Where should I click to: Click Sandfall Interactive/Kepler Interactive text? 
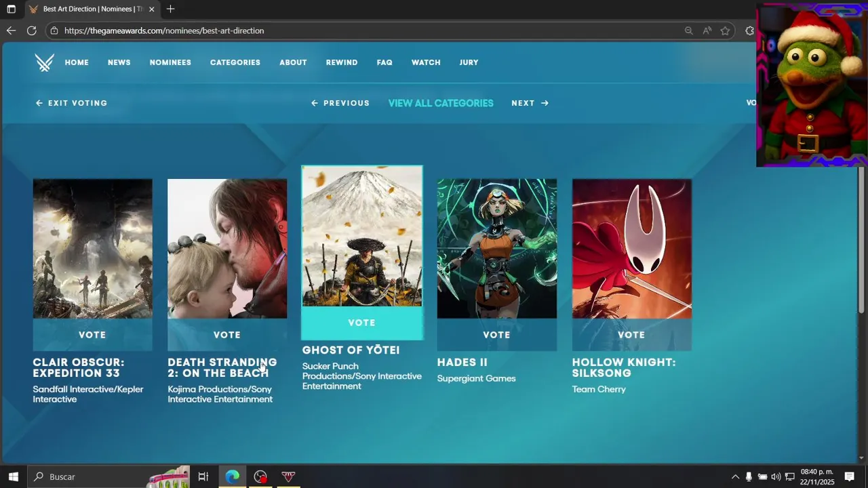click(x=88, y=394)
